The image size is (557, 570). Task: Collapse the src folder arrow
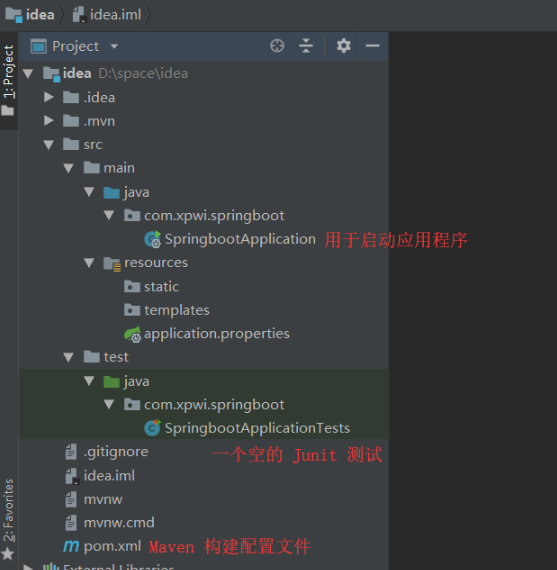(49, 145)
